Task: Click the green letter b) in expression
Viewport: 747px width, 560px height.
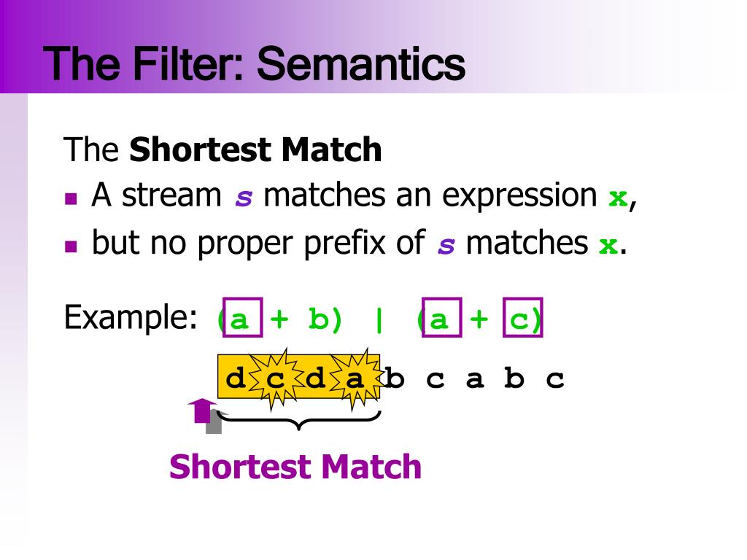Action: (x=325, y=319)
